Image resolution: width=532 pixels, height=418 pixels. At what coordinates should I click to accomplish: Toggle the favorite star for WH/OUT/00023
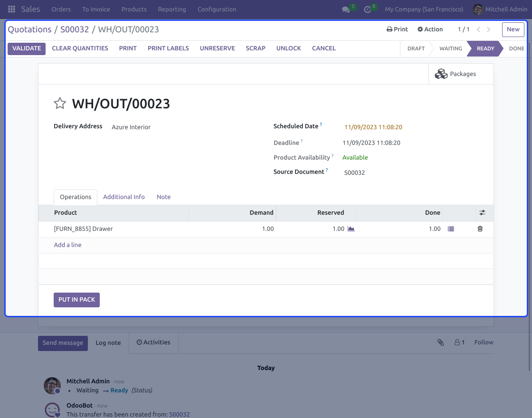click(60, 104)
